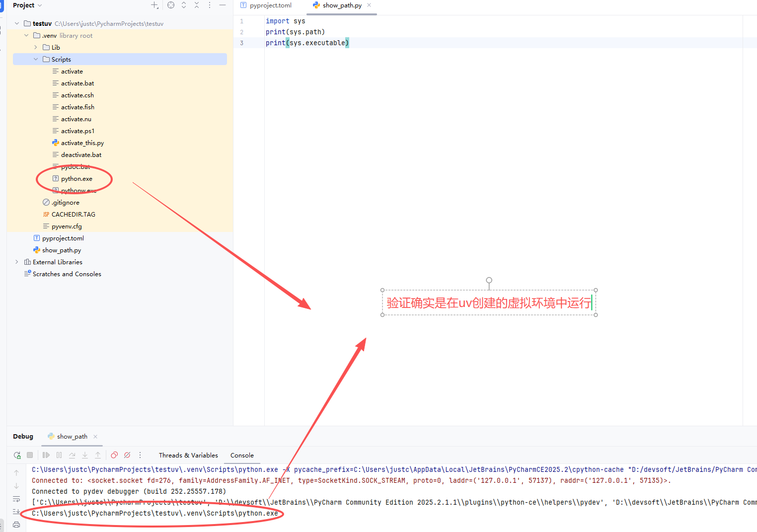Expand External Libraries node
Screen dimensions: 757x532
tap(17, 262)
